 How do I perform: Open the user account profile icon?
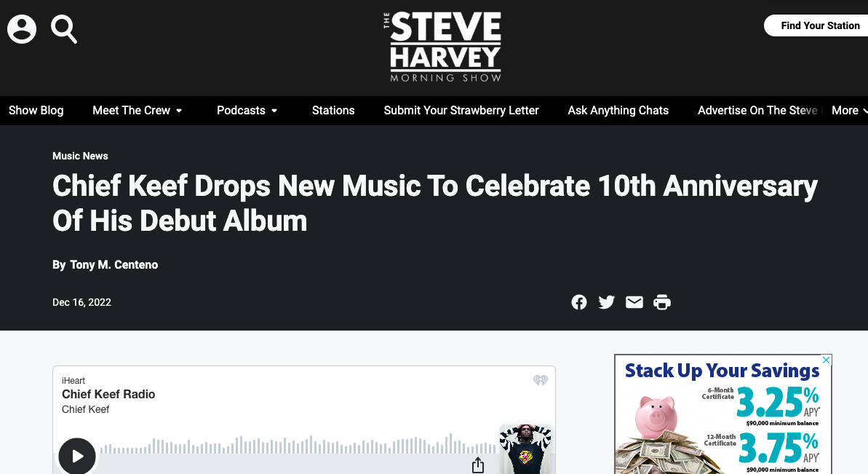click(x=22, y=29)
